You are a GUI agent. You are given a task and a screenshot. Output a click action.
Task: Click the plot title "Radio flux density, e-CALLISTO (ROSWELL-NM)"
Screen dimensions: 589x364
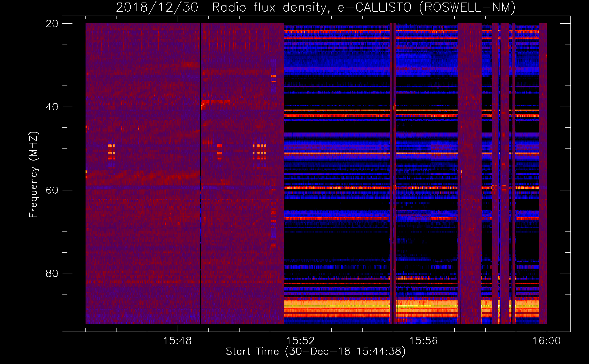click(364, 7)
